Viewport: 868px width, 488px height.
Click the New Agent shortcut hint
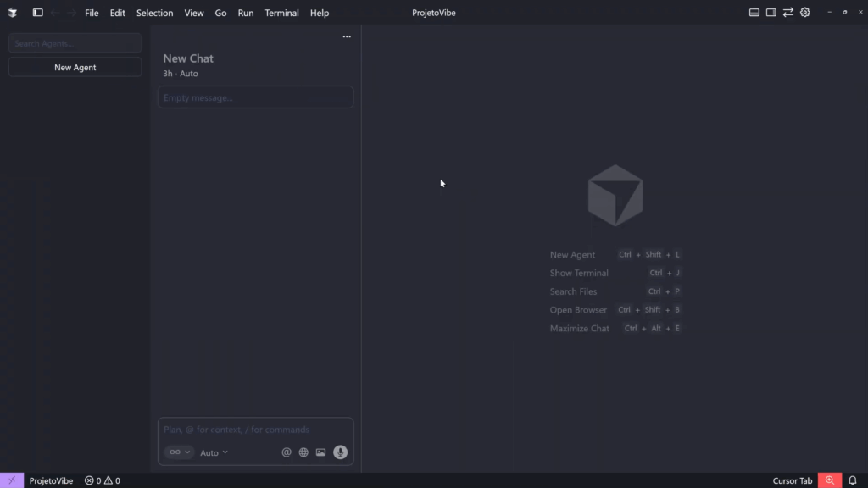[x=615, y=254]
